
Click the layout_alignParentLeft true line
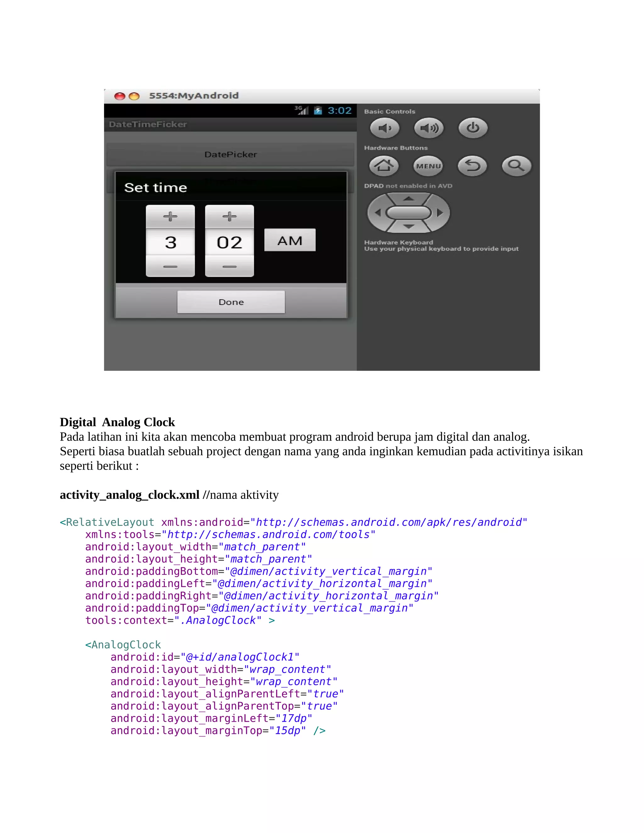pos(227,694)
